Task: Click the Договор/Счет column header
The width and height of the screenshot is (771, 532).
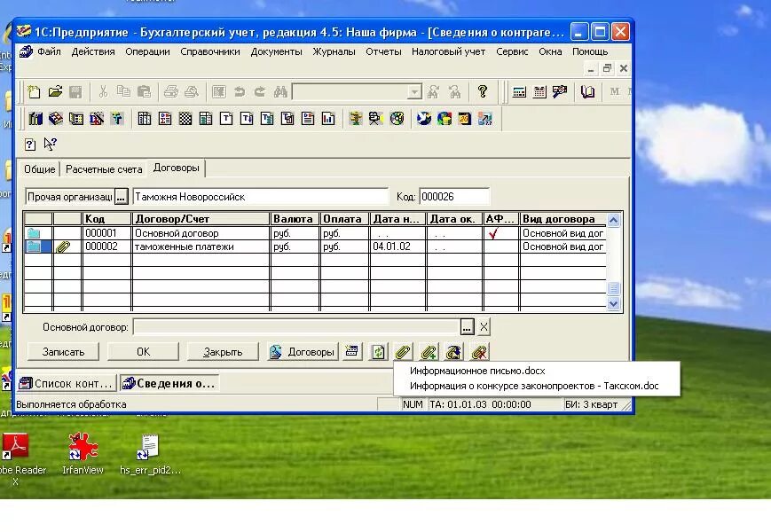Action: coord(201,219)
